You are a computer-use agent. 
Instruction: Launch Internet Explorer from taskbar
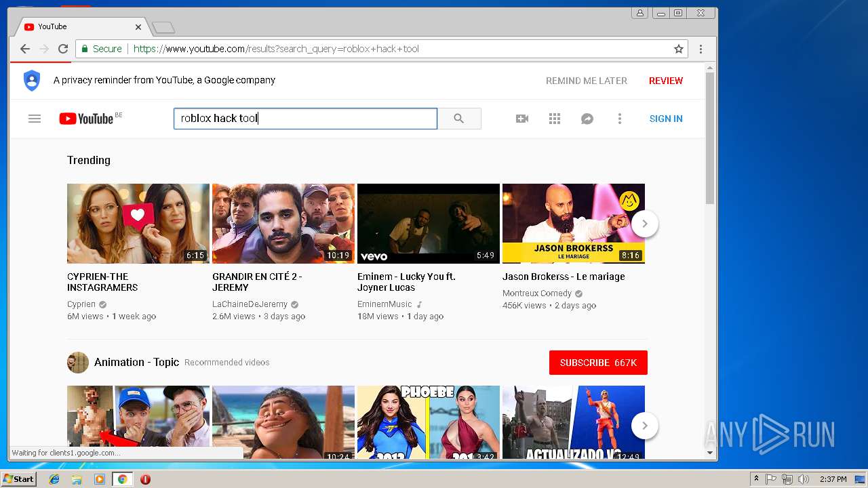click(x=54, y=479)
